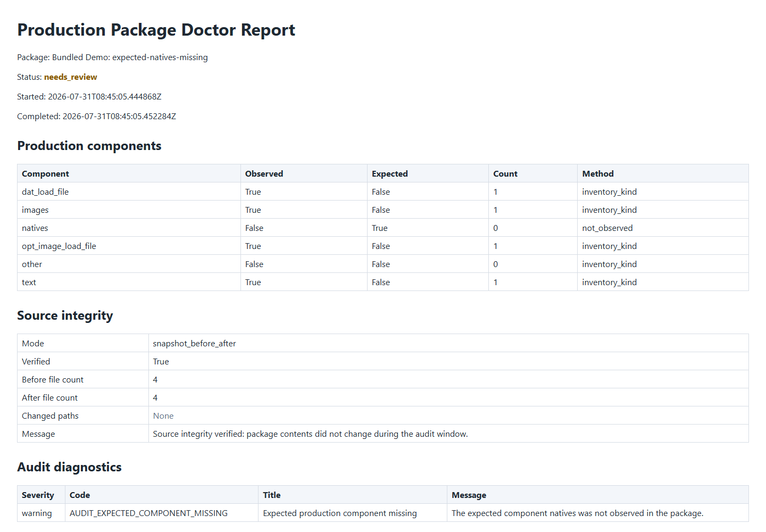Click the Before file count label
766x532 pixels.
pos(53,380)
